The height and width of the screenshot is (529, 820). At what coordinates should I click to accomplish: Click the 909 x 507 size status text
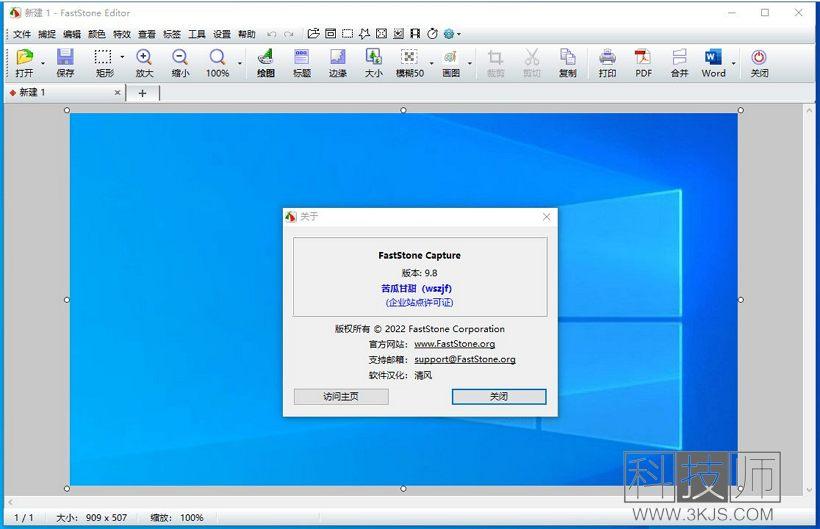coord(106,518)
